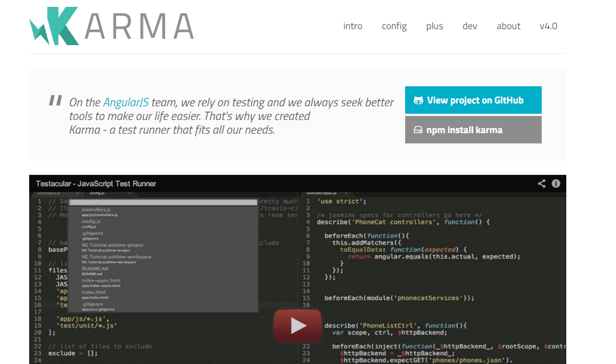This screenshot has height=364, width=616.
Task: Expand the v4.0 version dropdown
Action: pyautogui.click(x=548, y=26)
